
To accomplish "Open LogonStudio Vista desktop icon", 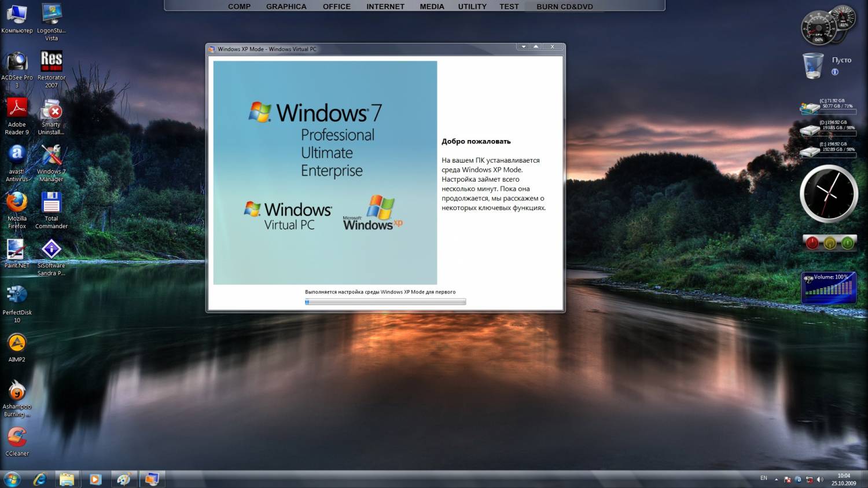I will point(52,21).
